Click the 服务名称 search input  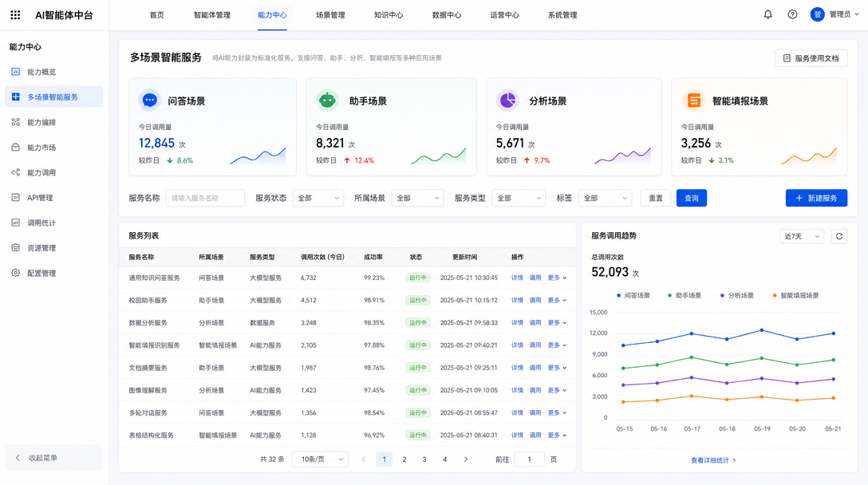pyautogui.click(x=205, y=198)
